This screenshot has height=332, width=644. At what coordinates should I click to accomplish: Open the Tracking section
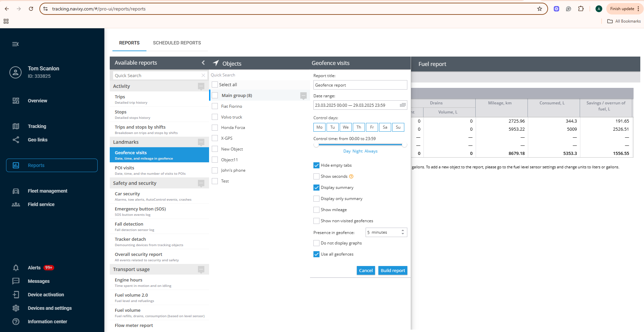coord(37,126)
